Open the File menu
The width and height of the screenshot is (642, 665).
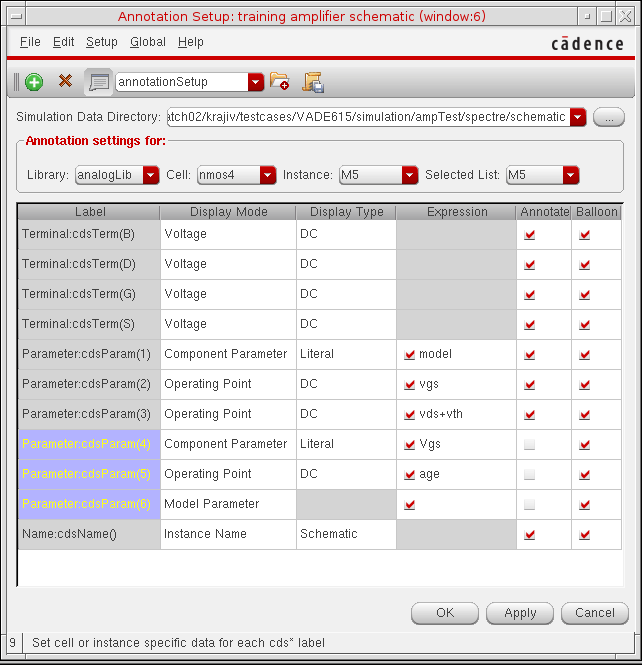pyautogui.click(x=30, y=42)
